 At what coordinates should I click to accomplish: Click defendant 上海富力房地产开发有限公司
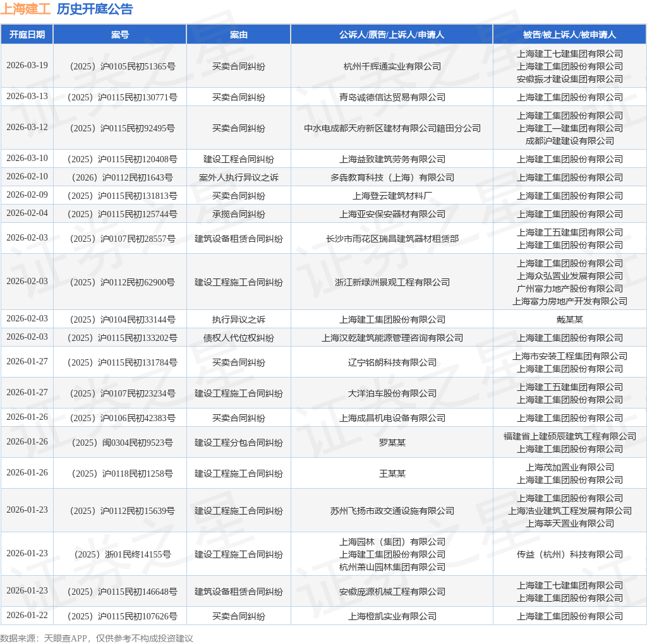pos(570,301)
